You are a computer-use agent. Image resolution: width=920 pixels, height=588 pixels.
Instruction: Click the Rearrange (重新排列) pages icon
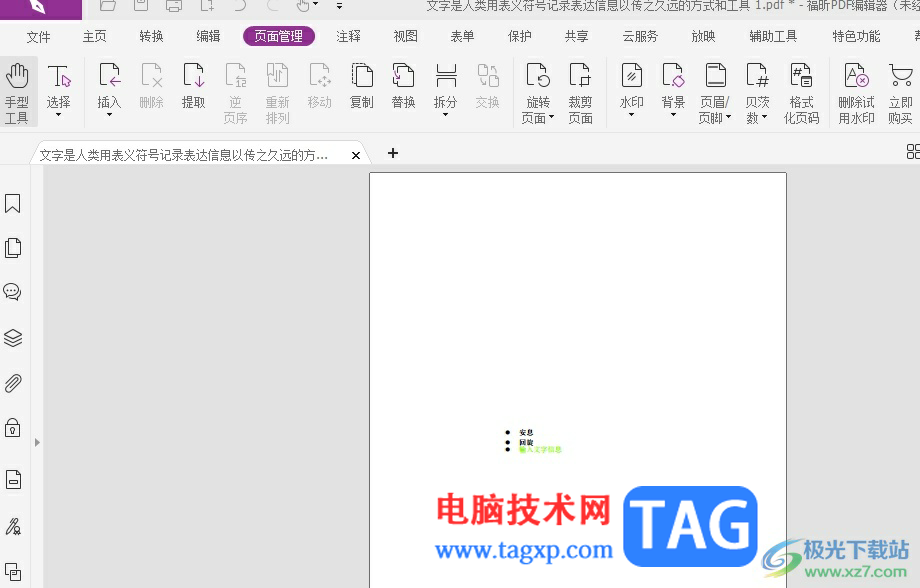[278, 93]
